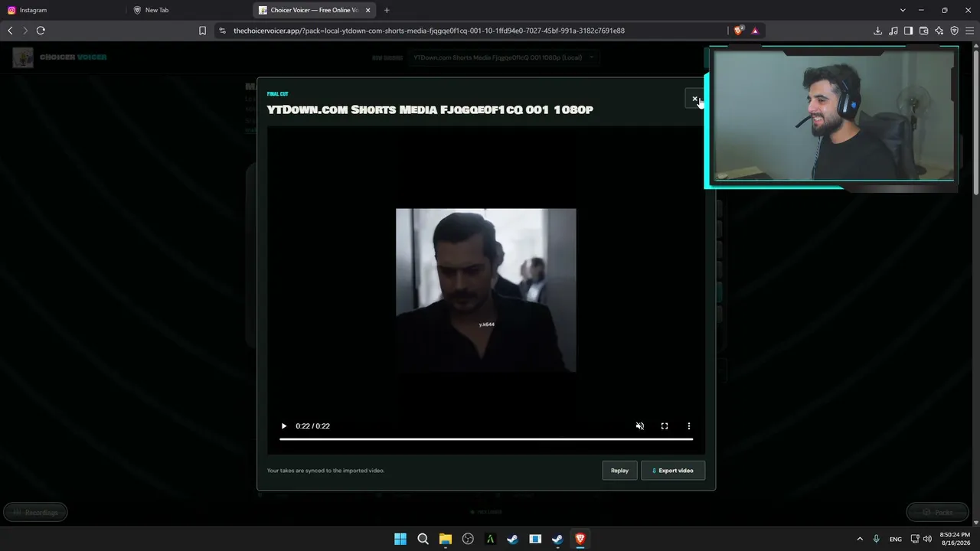The width and height of the screenshot is (980, 551).
Task: Click the Replay button
Action: [x=619, y=471]
